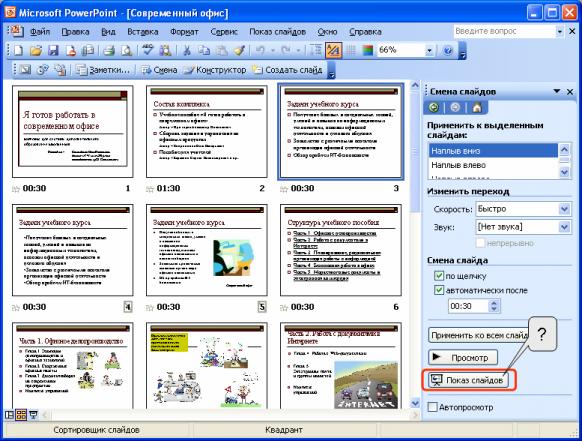The height and width of the screenshot is (441, 582).
Task: Select slide 1 thumbnail 'Я готов работать'
Action: [x=72, y=131]
